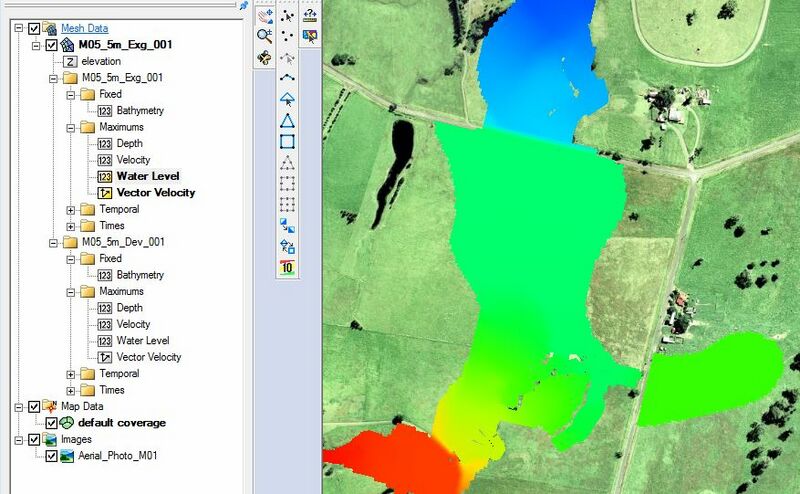Viewport: 800px width, 494px height.
Task: Open the Get Info question mark tool
Action: click(x=310, y=15)
